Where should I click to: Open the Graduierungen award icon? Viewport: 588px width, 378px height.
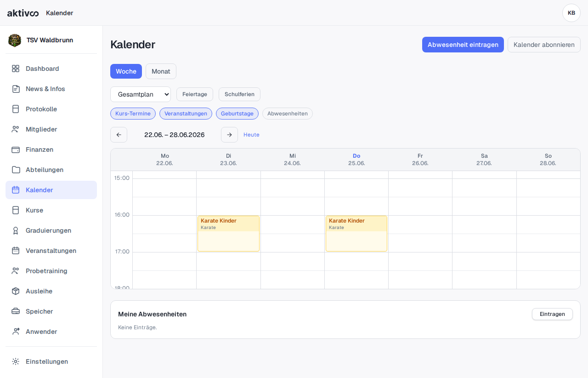pyautogui.click(x=16, y=230)
